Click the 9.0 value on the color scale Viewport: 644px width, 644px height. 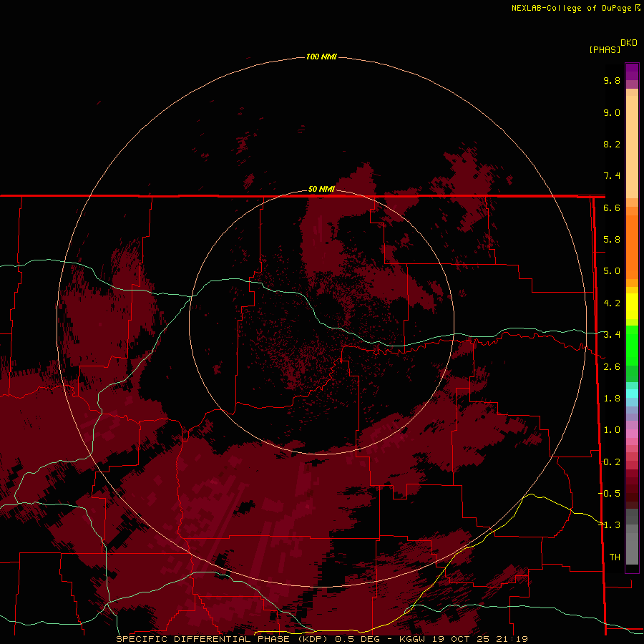pyautogui.click(x=612, y=112)
